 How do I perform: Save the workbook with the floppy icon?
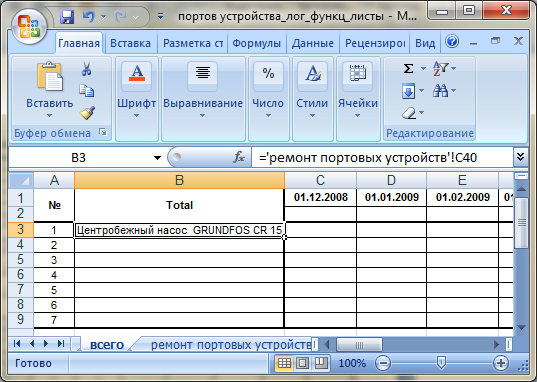point(67,16)
